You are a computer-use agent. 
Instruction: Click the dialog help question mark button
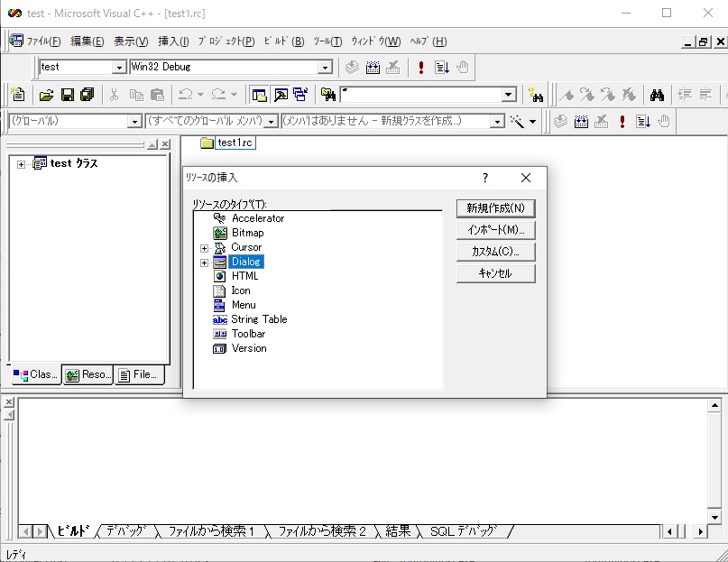[485, 178]
